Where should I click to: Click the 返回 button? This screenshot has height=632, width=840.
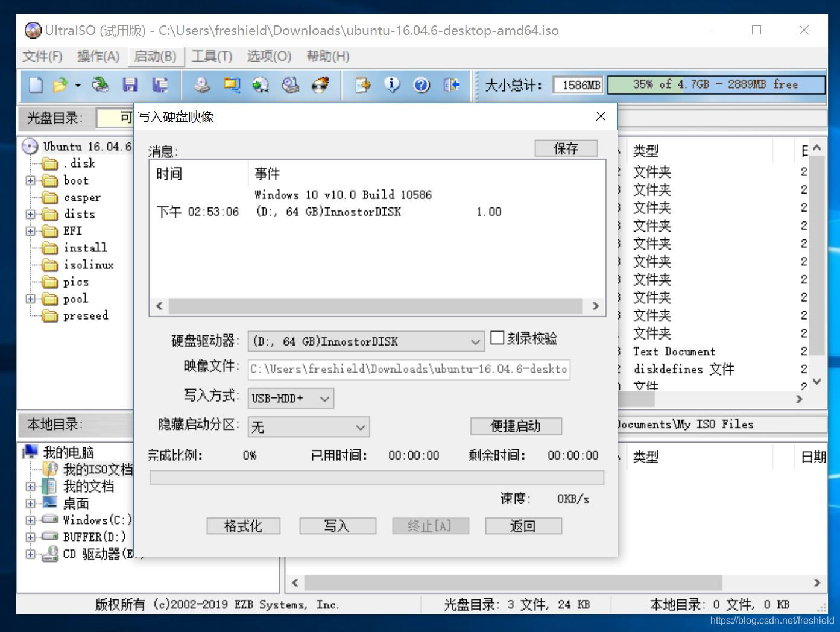[x=523, y=526]
